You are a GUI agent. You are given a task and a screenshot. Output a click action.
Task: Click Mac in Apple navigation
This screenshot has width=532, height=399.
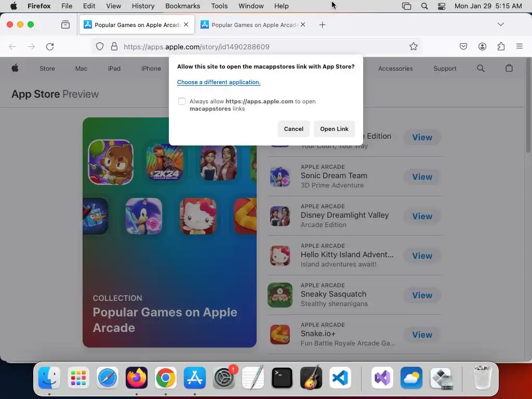point(81,69)
